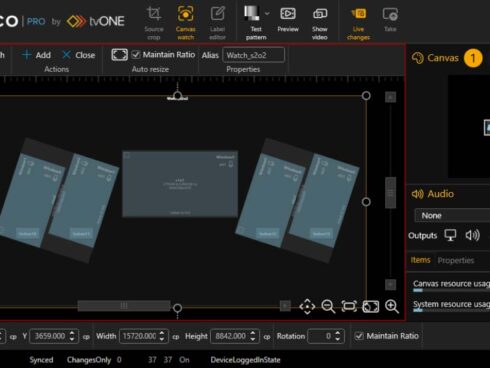Switch to the Properties tab

[456, 260]
